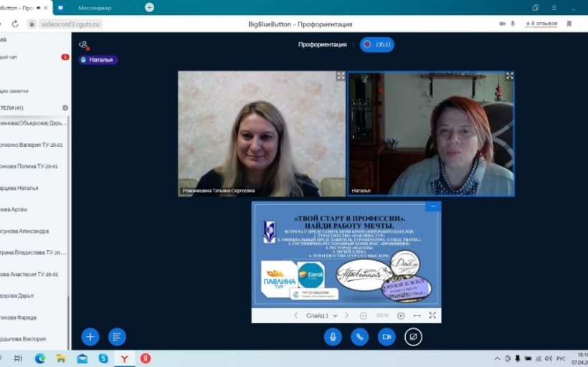
Task: Show hidden system tray icons
Action: (497, 358)
